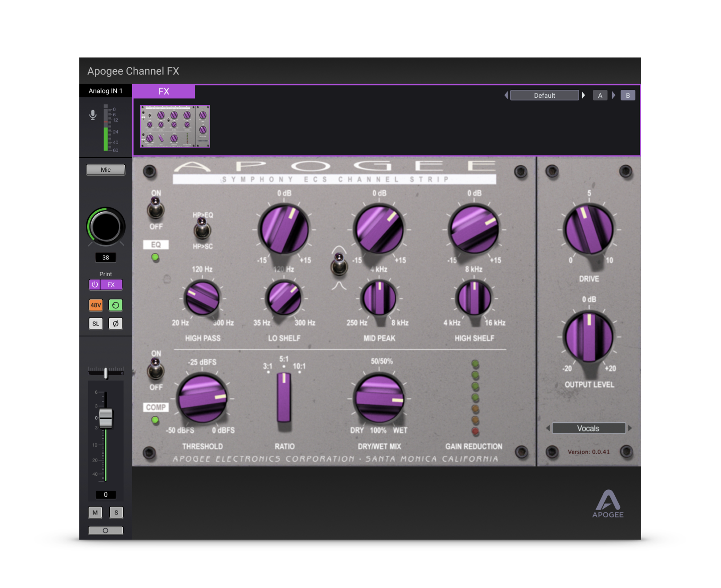Flip the EQ ON/OFF toggle switch
This screenshot has height=588, width=721.
tap(156, 208)
